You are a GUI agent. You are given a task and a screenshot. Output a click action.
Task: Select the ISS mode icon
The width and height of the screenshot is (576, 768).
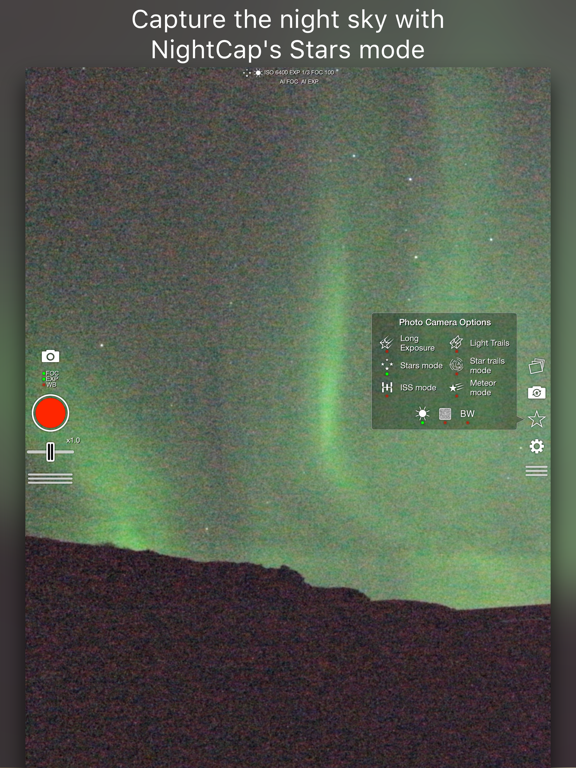[386, 387]
